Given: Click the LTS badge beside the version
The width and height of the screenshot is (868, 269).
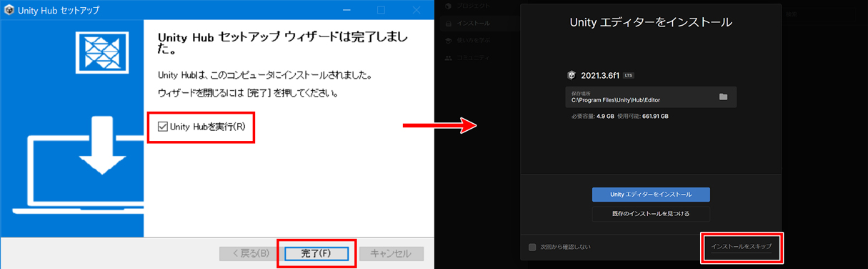Looking at the screenshot, I should tap(628, 74).
